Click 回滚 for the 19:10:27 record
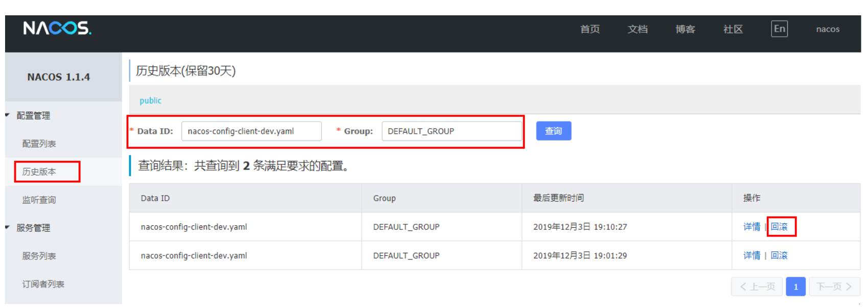This screenshot has width=868, height=308. (x=779, y=227)
